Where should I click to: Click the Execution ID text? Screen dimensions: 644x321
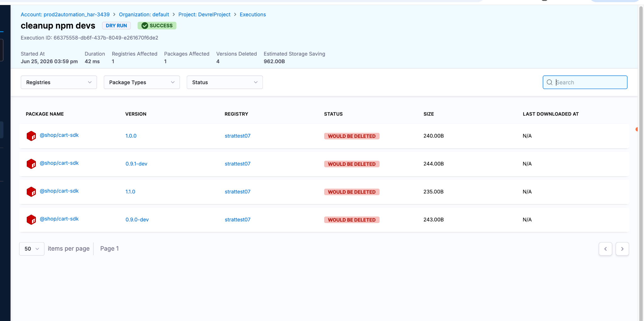pyautogui.click(x=89, y=38)
